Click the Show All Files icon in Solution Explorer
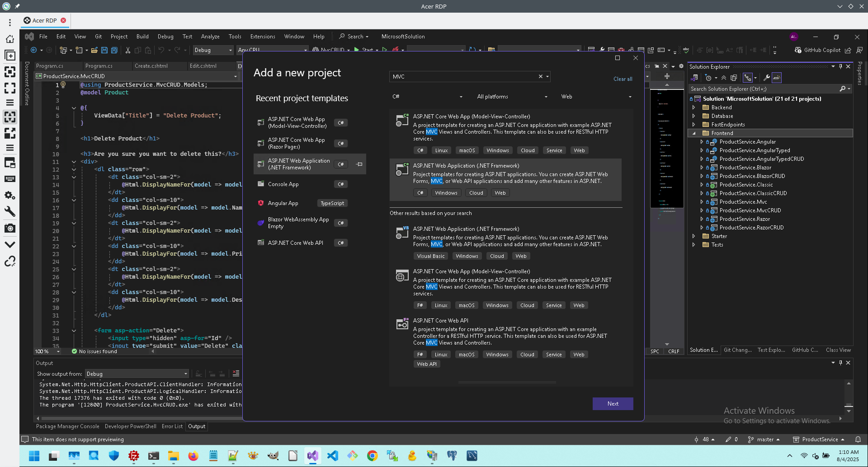This screenshot has height=467, width=868. tap(734, 78)
